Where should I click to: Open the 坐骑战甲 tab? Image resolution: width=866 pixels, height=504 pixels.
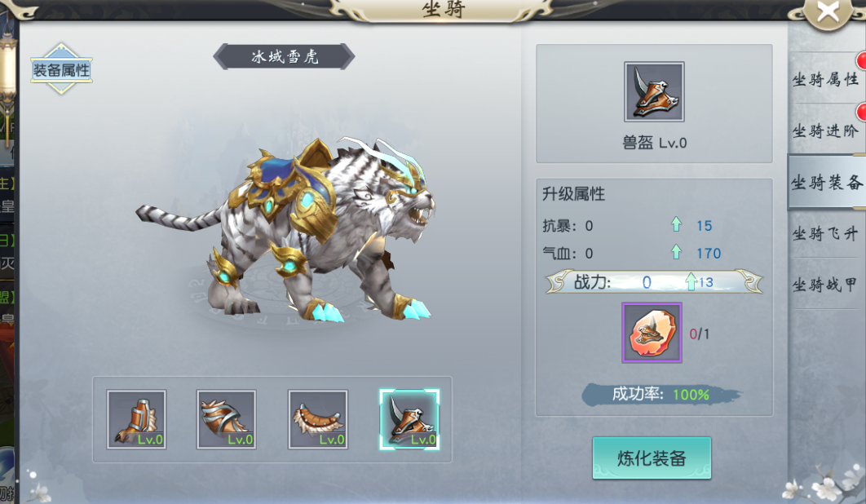(826, 285)
